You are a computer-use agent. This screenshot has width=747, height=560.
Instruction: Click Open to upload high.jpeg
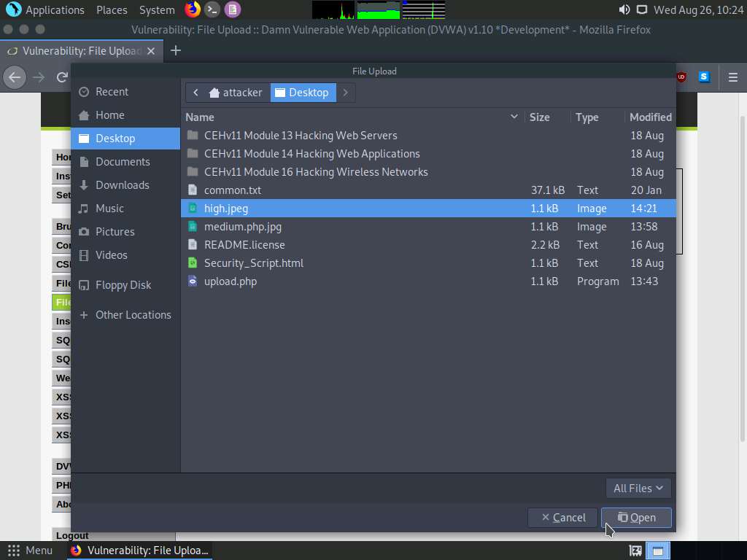coord(635,517)
